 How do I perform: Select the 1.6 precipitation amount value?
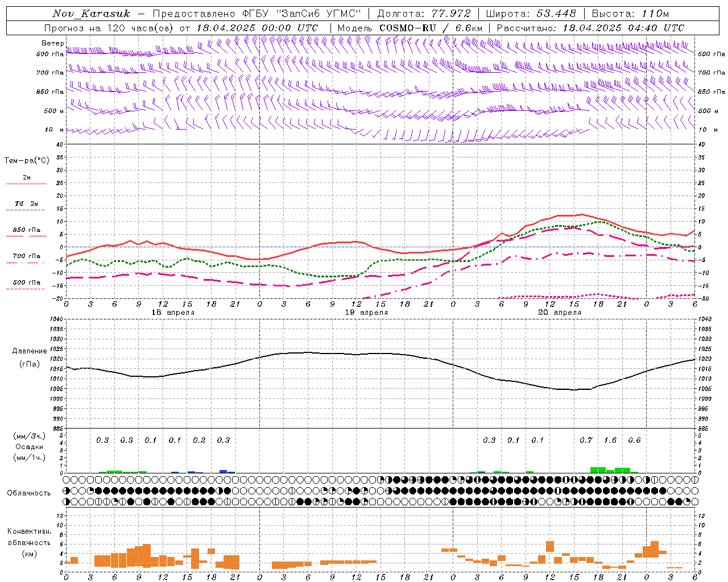click(610, 440)
